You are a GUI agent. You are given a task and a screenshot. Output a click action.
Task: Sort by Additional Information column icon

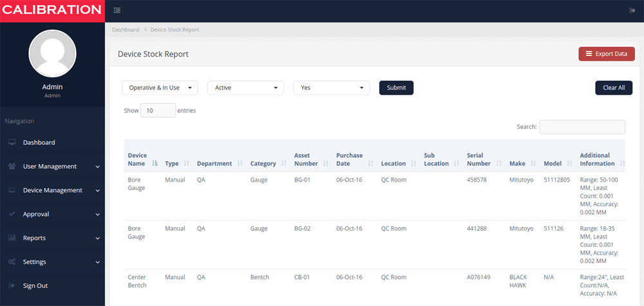[x=622, y=164]
